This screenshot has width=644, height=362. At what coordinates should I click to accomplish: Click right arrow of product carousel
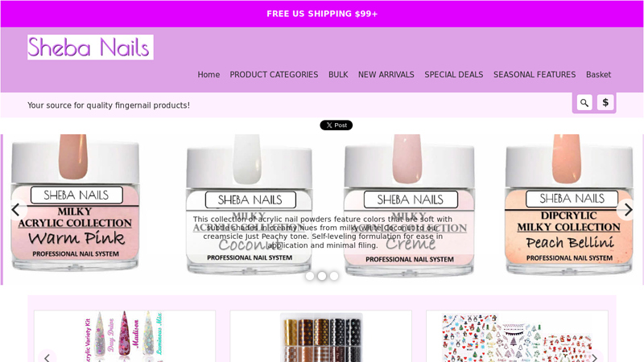594,357
